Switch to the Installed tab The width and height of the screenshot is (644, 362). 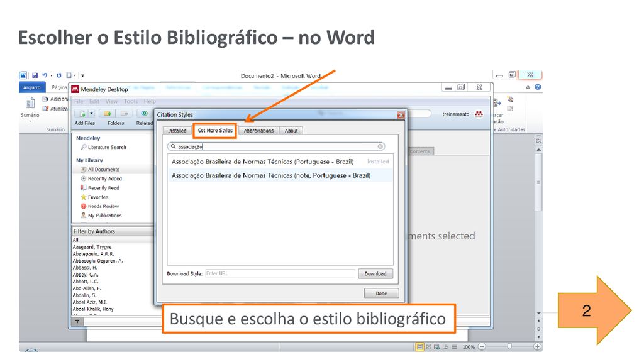(177, 131)
